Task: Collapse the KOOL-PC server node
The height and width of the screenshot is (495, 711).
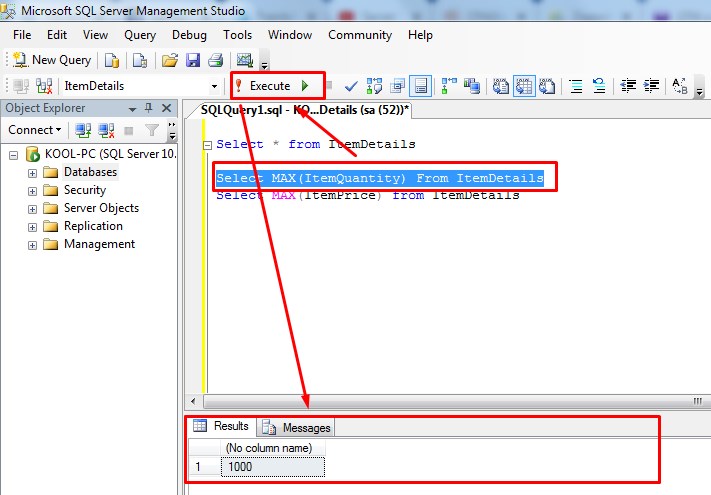Action: [14, 155]
